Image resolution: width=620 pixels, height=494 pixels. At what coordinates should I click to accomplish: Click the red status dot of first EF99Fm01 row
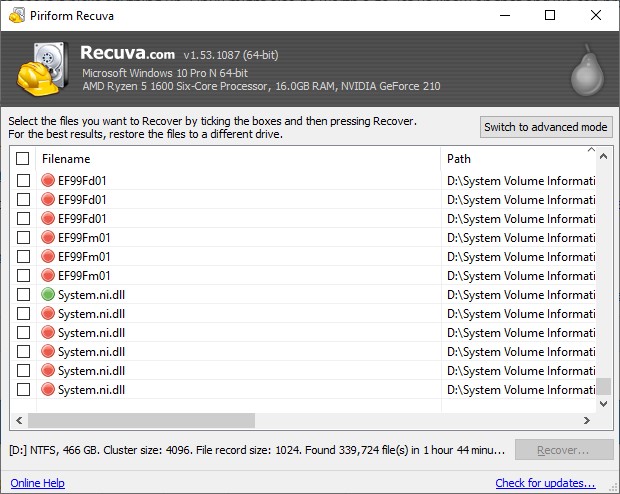[x=48, y=237]
